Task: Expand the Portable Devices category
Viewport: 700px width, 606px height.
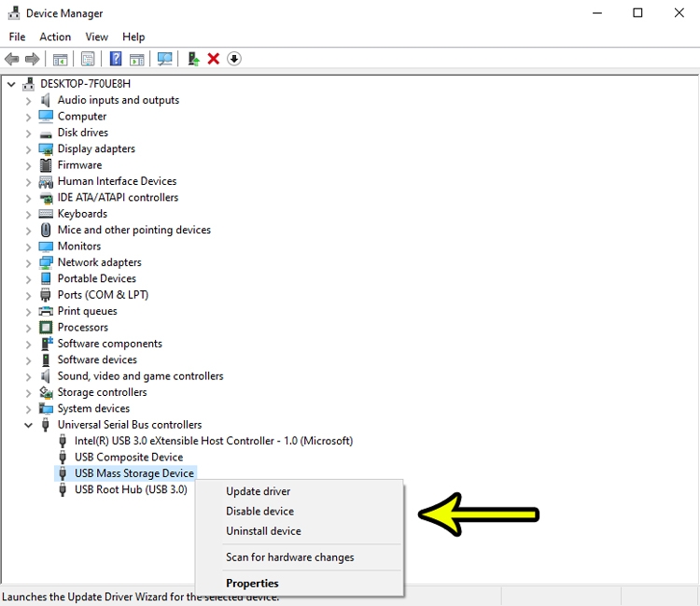Action: [28, 279]
